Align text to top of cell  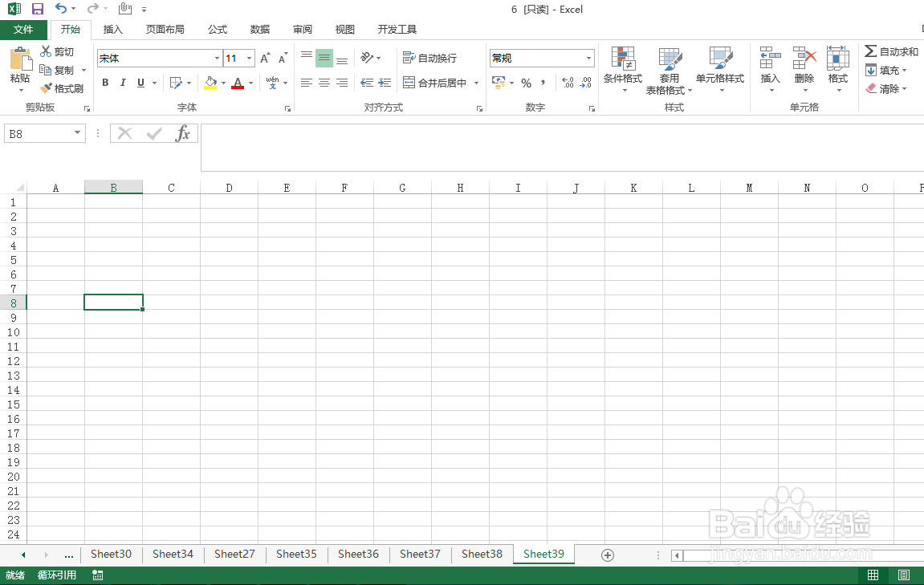307,57
